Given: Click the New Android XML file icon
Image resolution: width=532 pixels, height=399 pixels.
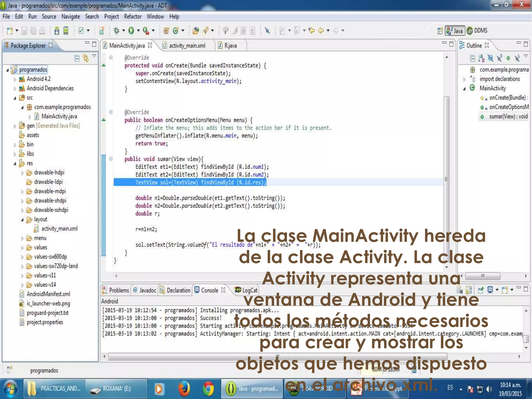Looking at the screenshot, I should click(x=102, y=31).
